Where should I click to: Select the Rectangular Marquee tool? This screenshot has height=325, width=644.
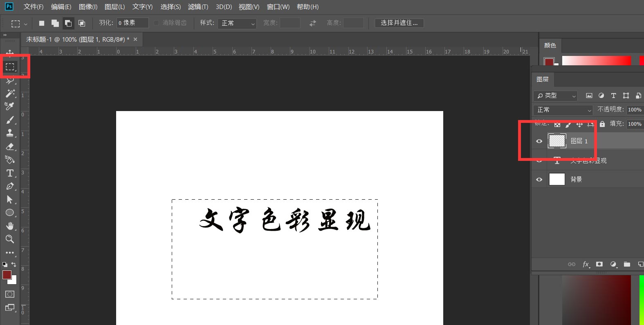pos(10,67)
